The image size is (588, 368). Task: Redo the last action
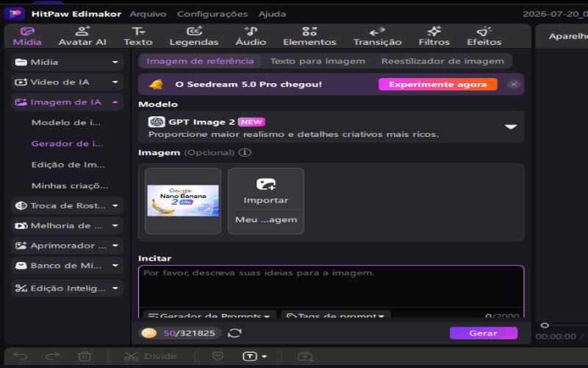click(x=52, y=356)
